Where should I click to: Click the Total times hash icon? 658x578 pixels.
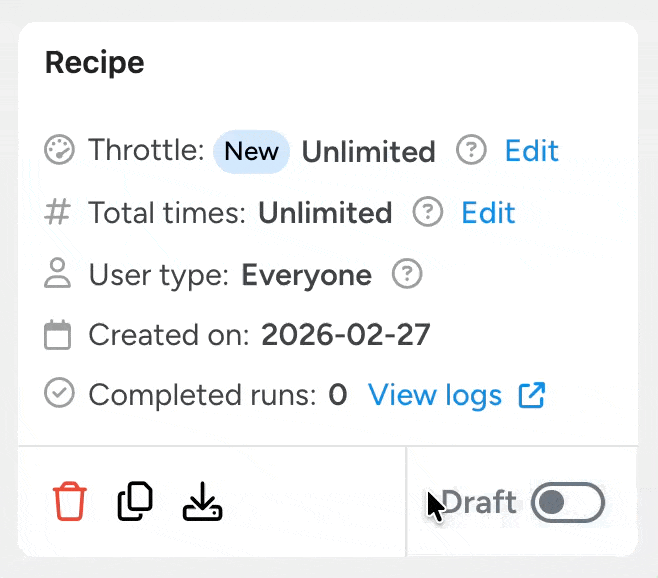point(60,212)
